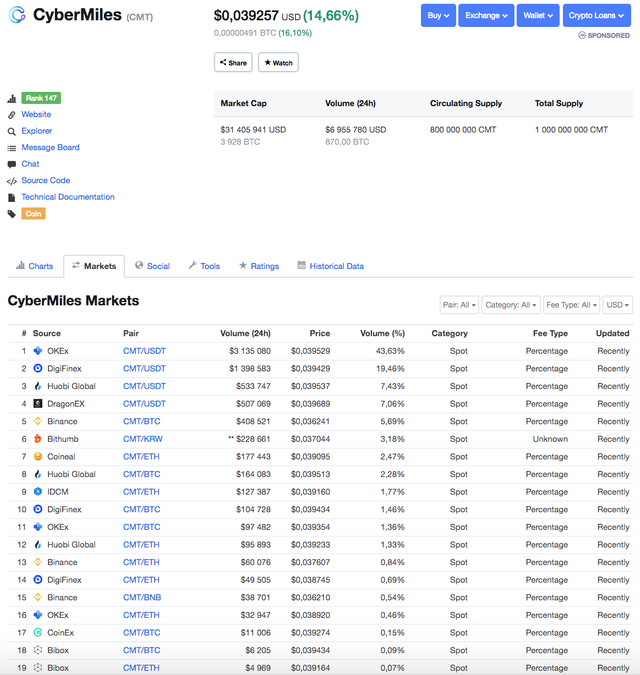Open the Ratings tab
The height and width of the screenshot is (675, 640).
259,266
